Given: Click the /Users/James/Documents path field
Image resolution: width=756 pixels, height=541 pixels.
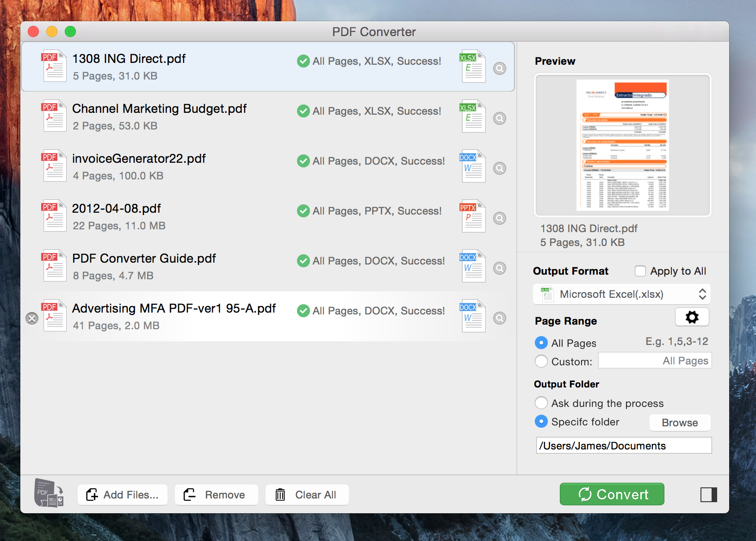Looking at the screenshot, I should [624, 446].
